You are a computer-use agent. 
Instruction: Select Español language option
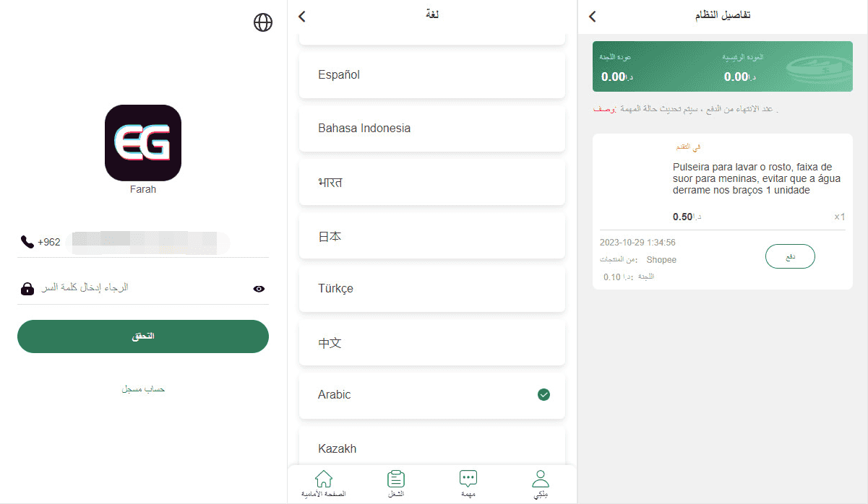pyautogui.click(x=431, y=75)
